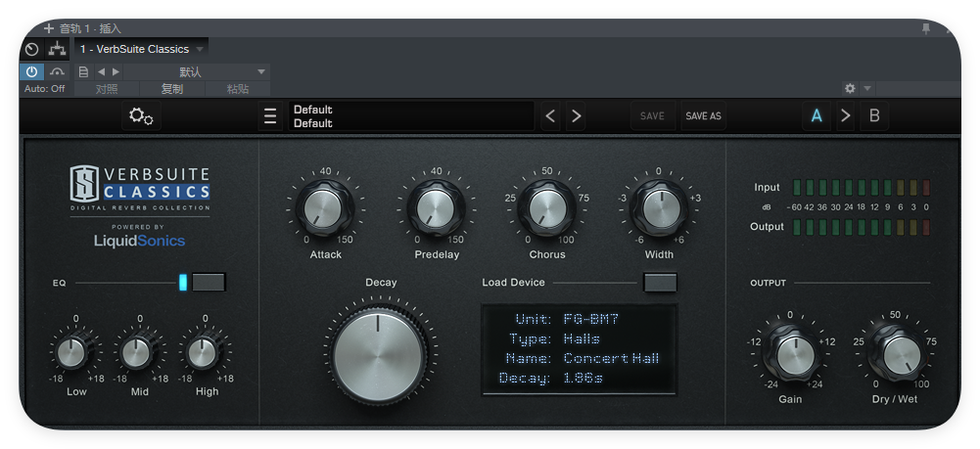Click the Width knob
Viewport: 980px width, 449px height.
click(659, 207)
